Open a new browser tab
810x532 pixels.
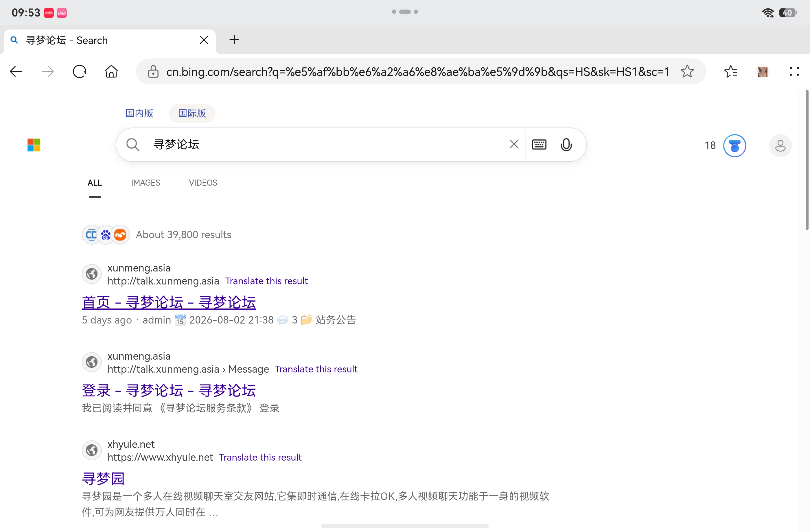(234, 40)
